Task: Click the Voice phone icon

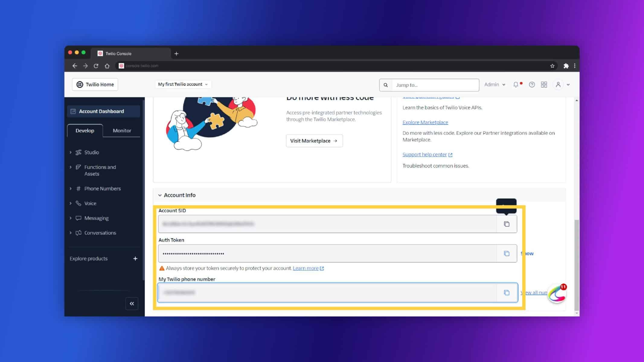Action: [78, 203]
